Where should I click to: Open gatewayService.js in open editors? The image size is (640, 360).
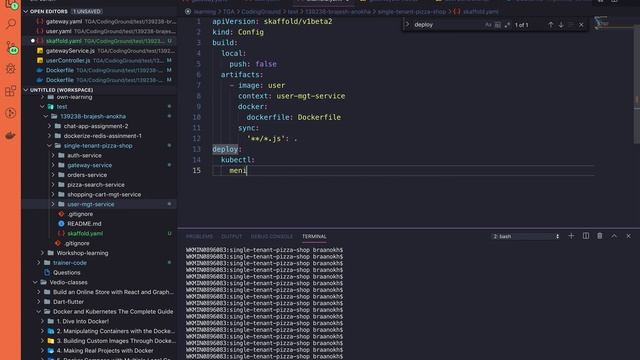(100, 51)
